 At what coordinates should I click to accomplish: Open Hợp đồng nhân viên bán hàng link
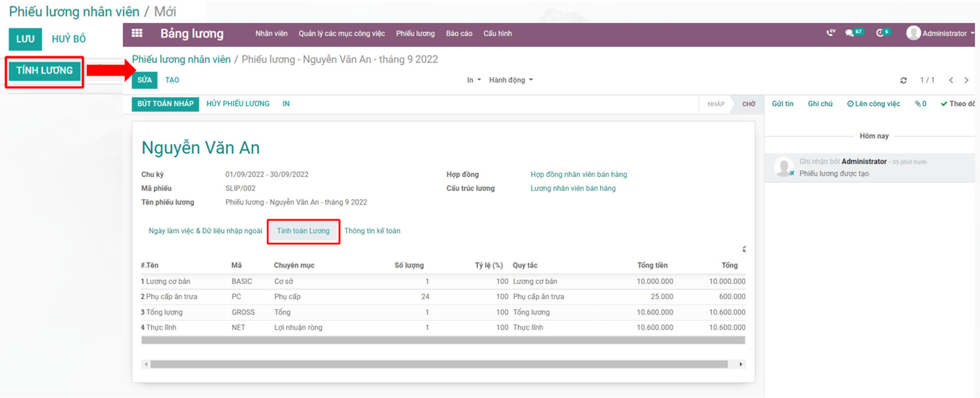579,175
